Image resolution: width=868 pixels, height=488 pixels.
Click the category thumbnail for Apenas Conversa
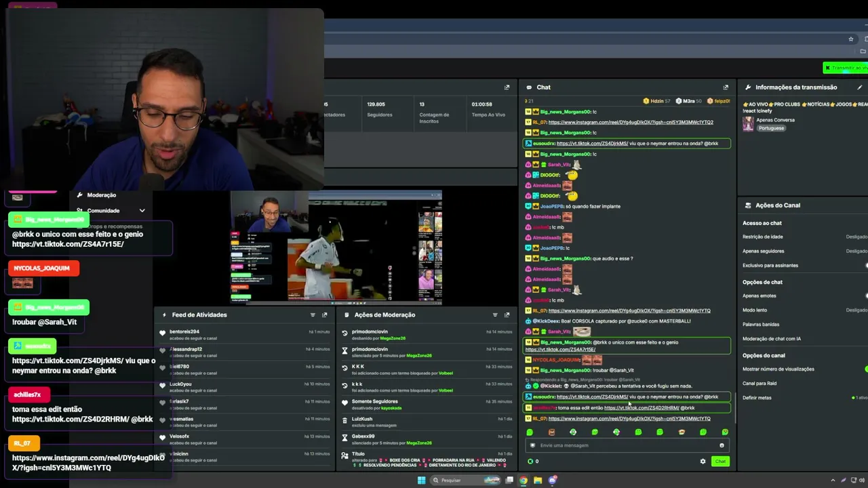(748, 123)
